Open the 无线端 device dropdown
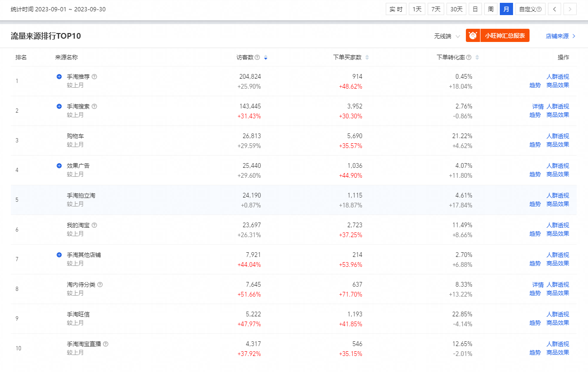The width and height of the screenshot is (588, 372). (x=447, y=36)
